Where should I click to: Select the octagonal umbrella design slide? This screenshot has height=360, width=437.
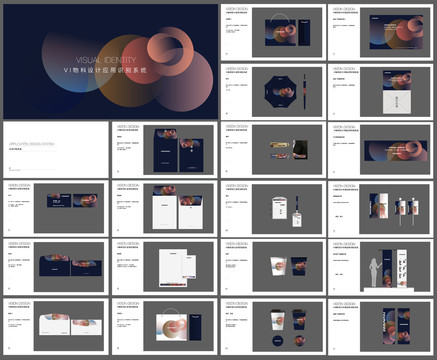click(273, 92)
